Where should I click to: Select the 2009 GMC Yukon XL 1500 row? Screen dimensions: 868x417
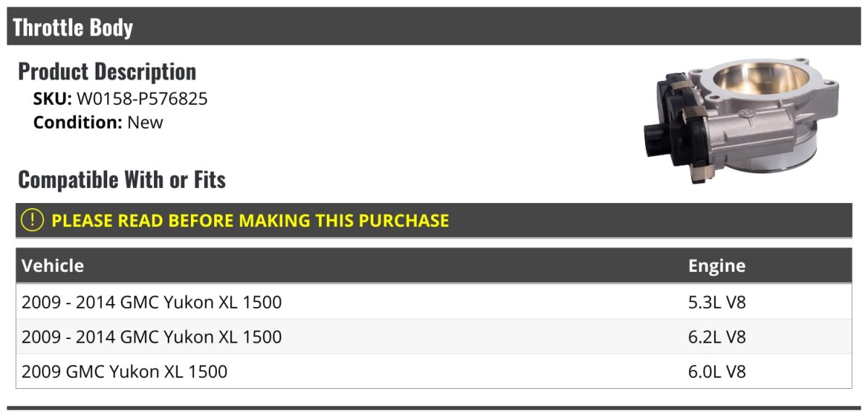pos(434,371)
